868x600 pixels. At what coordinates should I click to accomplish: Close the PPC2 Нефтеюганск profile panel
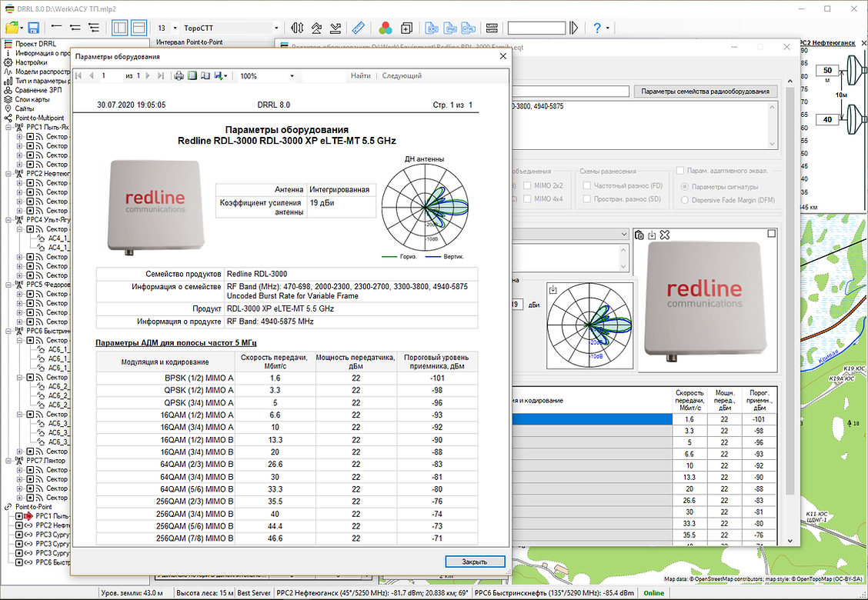point(864,42)
